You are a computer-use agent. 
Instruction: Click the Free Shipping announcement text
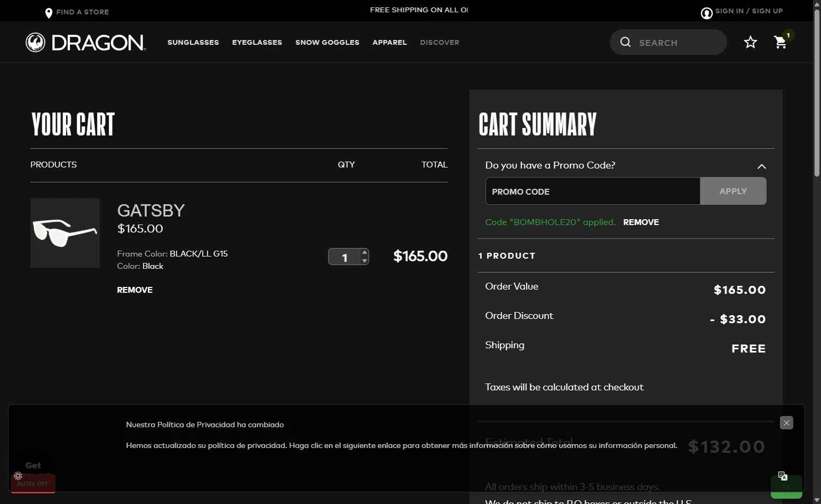419,10
